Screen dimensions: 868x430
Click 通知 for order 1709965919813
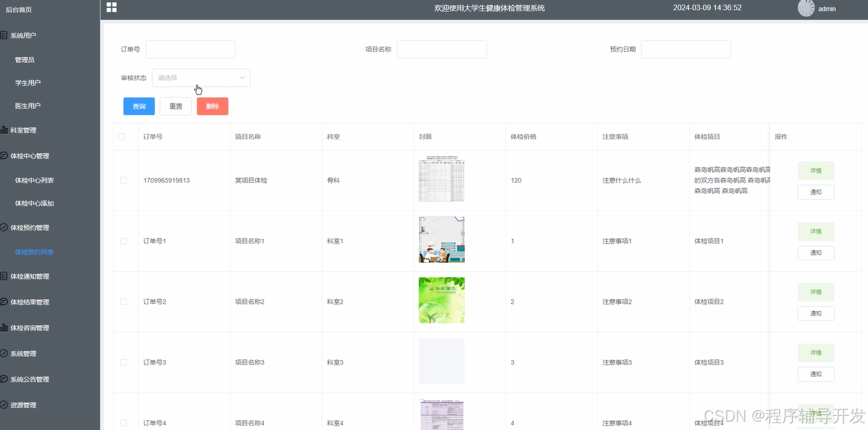pyautogui.click(x=816, y=192)
